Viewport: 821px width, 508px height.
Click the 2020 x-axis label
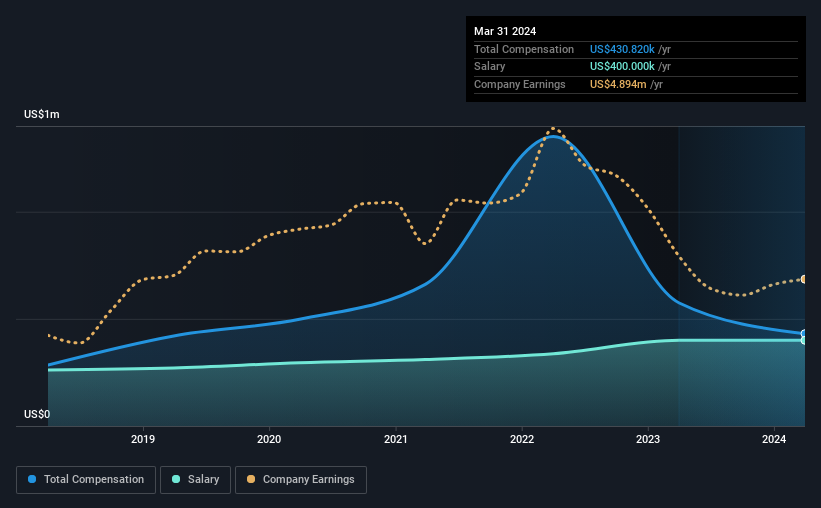269,439
